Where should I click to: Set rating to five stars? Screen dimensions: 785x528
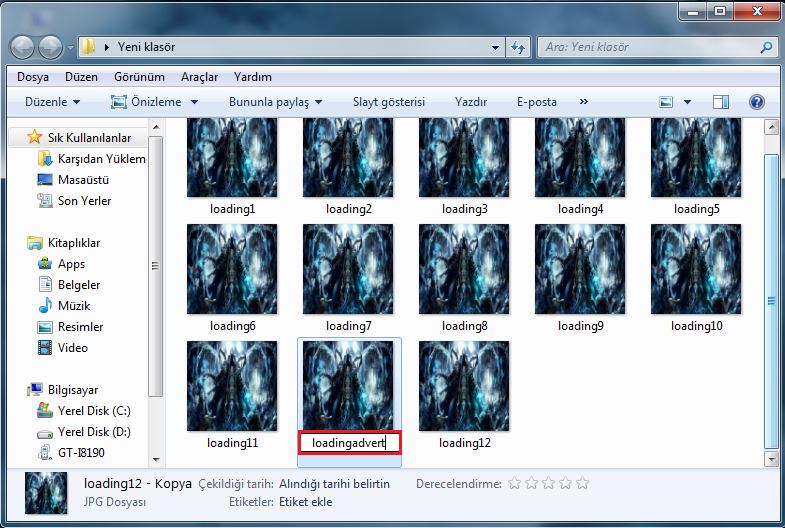pyautogui.click(x=582, y=483)
